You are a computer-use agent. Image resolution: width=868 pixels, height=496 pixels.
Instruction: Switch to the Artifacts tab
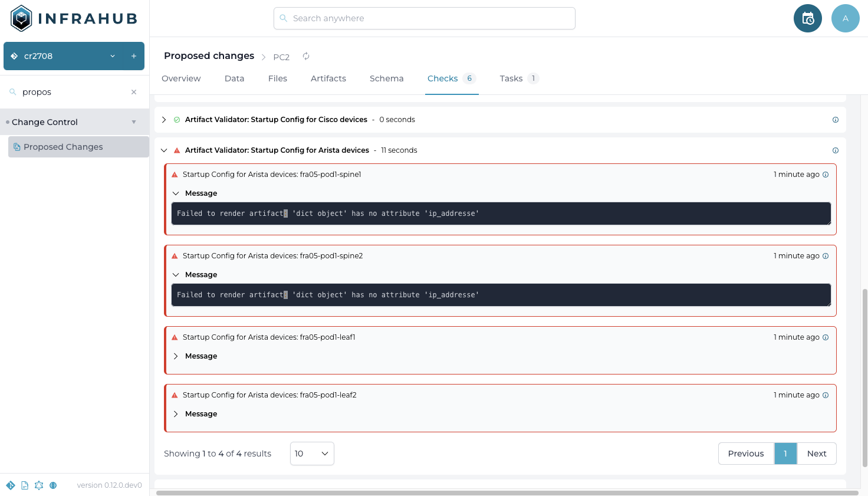coord(328,78)
